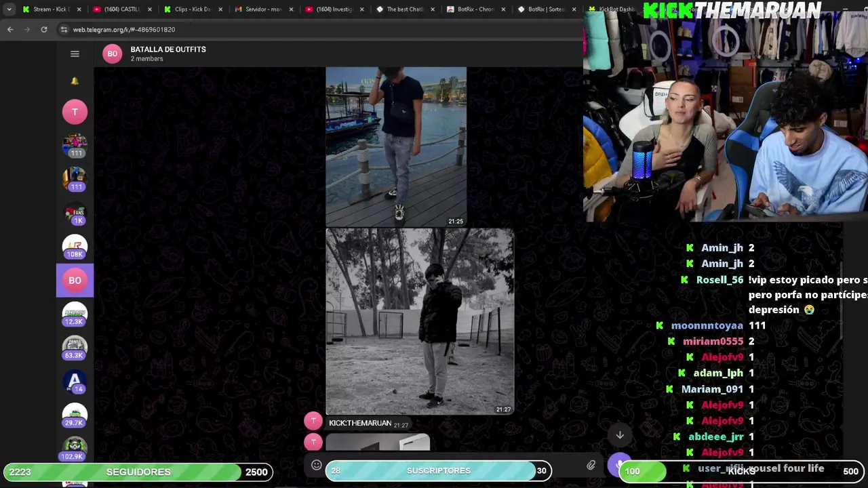Viewport: 868px width, 488px height.
Task: Click username abdeee_jrr in stream chat
Action: pos(715,436)
